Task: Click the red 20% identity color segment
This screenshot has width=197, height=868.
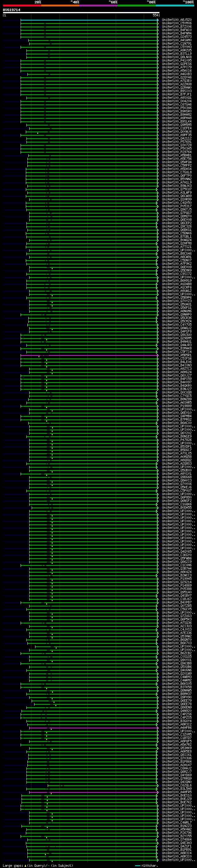Action: 22,6
